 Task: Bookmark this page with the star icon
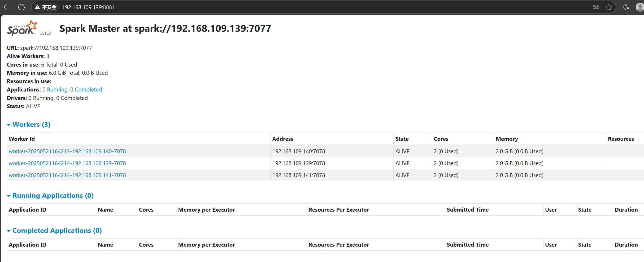(x=609, y=7)
